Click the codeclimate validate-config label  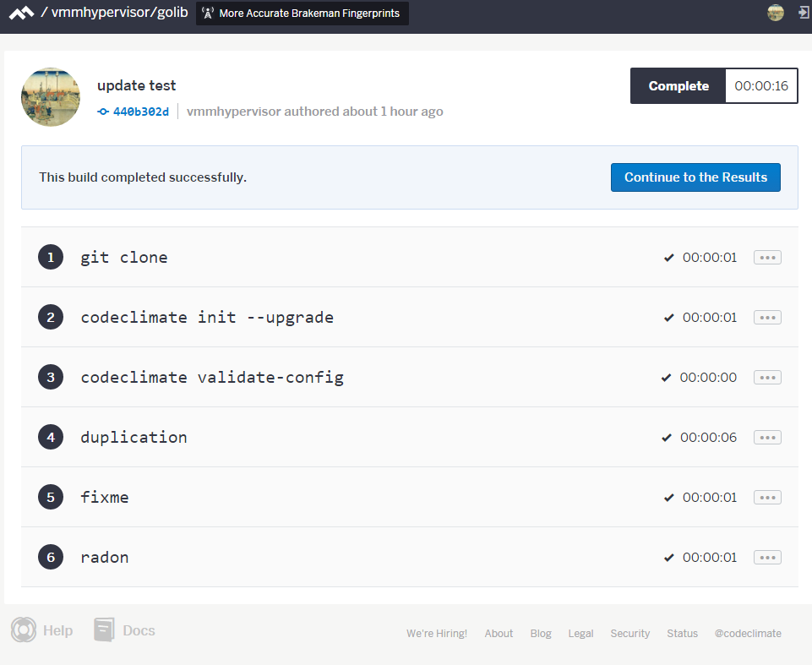click(212, 378)
